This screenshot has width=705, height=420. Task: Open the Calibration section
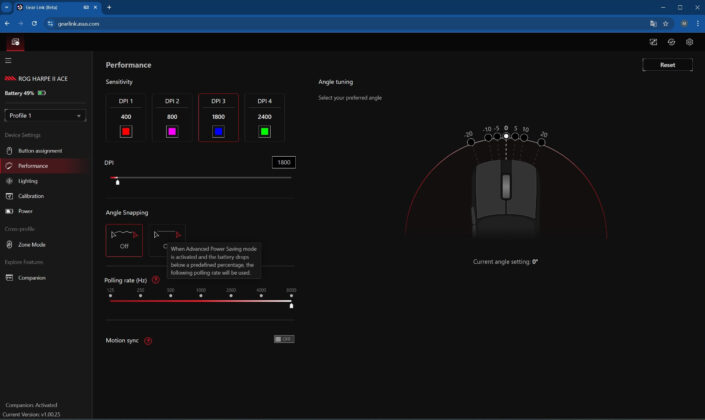click(x=31, y=196)
